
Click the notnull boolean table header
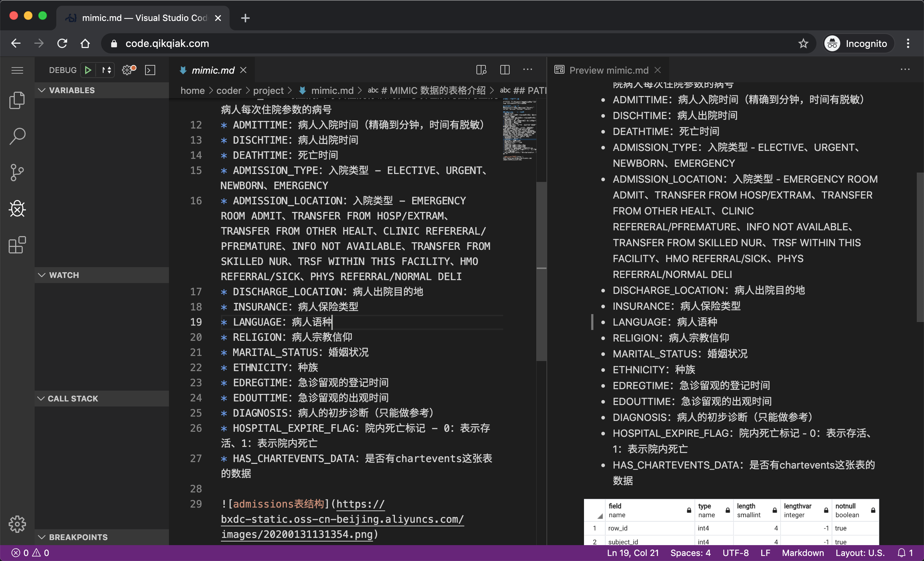click(x=855, y=510)
